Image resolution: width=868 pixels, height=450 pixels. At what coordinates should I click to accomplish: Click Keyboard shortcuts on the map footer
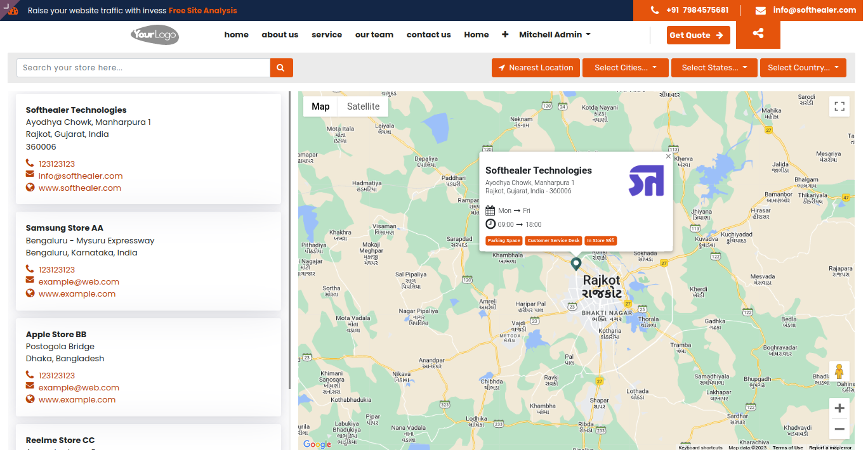700,447
